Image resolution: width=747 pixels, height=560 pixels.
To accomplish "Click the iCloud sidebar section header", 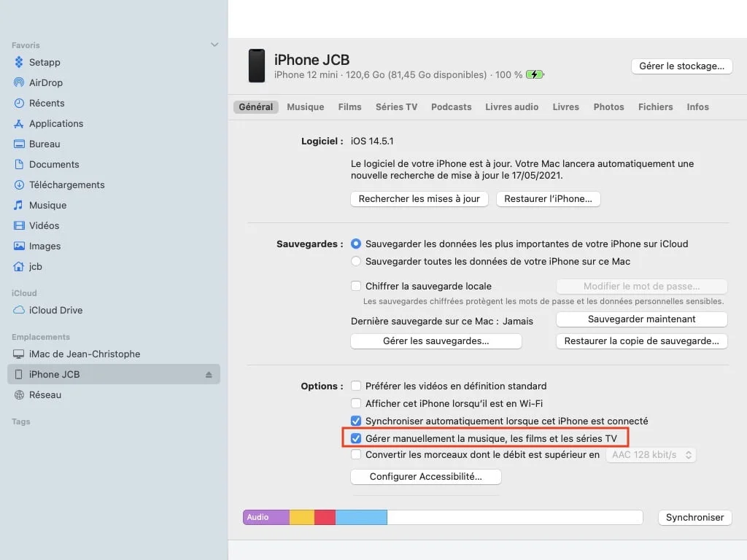I will (24, 293).
